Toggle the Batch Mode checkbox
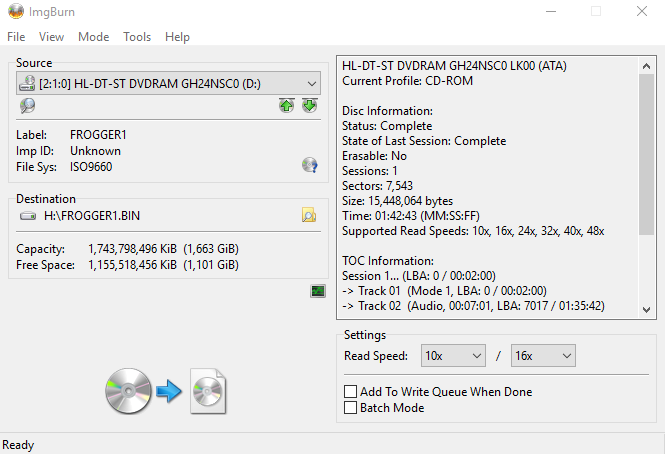The height and width of the screenshot is (454, 665). coord(350,407)
